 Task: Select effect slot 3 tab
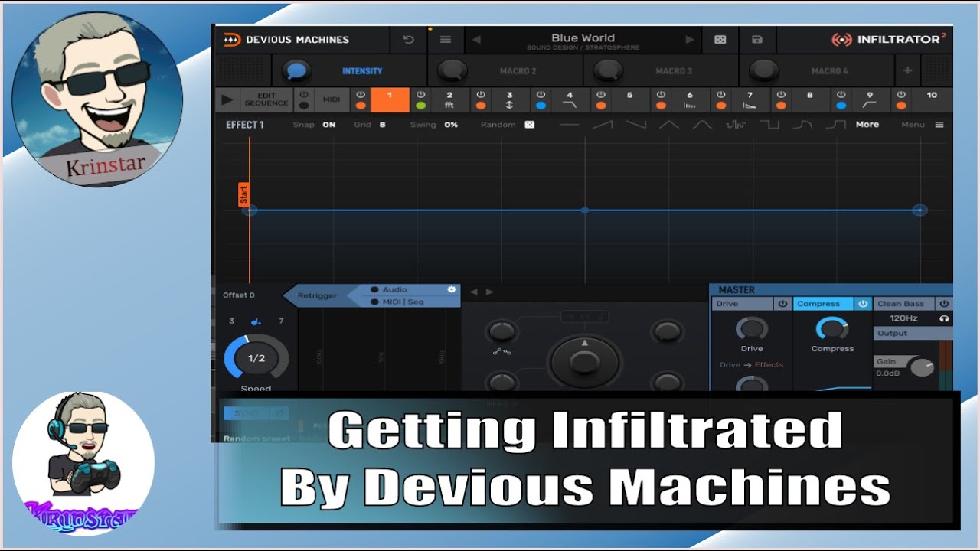(510, 99)
